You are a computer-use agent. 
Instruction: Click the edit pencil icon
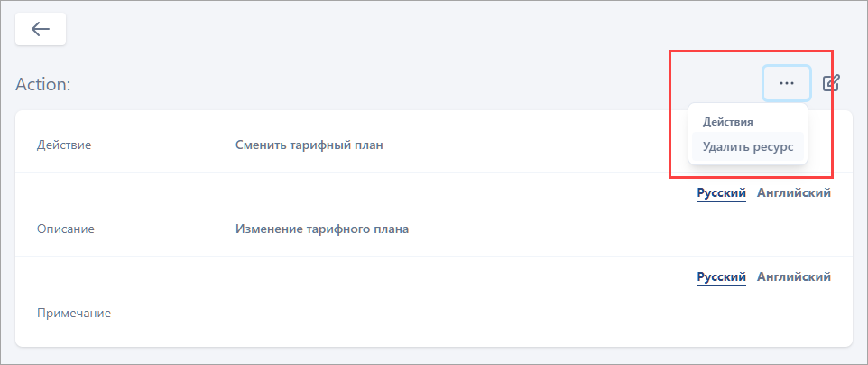[x=831, y=83]
